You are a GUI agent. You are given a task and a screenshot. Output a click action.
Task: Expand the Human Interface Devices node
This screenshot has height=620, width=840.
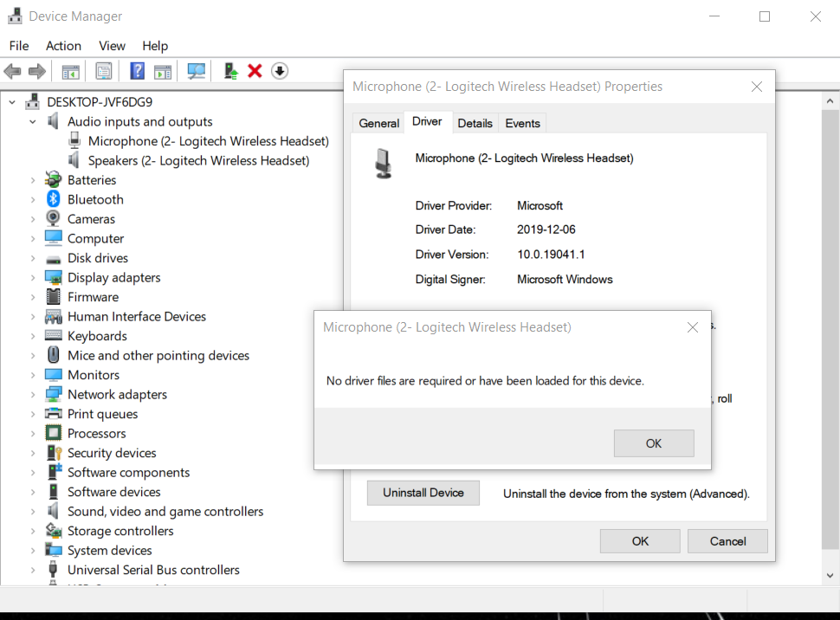click(x=33, y=317)
